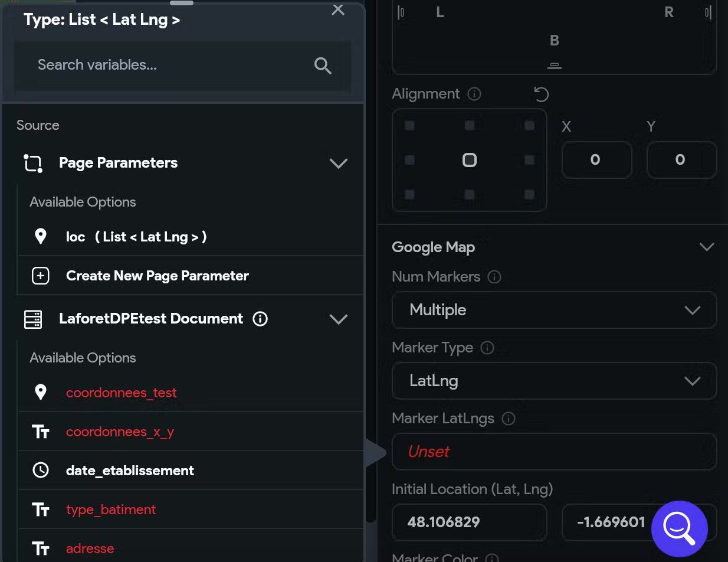
Task: Click the Marker Type info icon
Action: click(487, 348)
